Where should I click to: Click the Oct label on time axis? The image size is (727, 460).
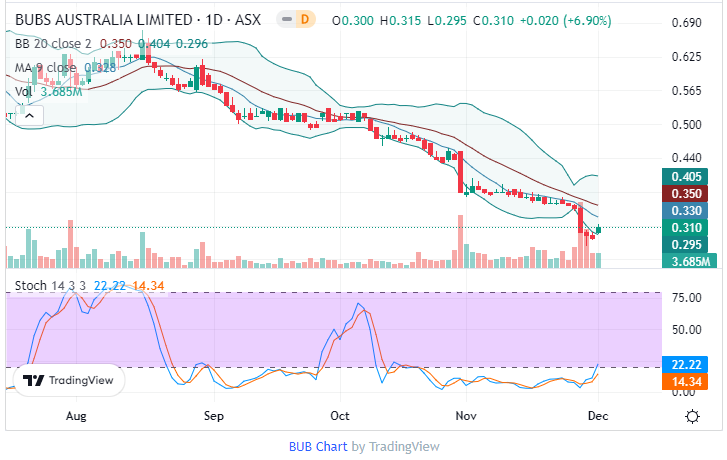pyautogui.click(x=339, y=414)
